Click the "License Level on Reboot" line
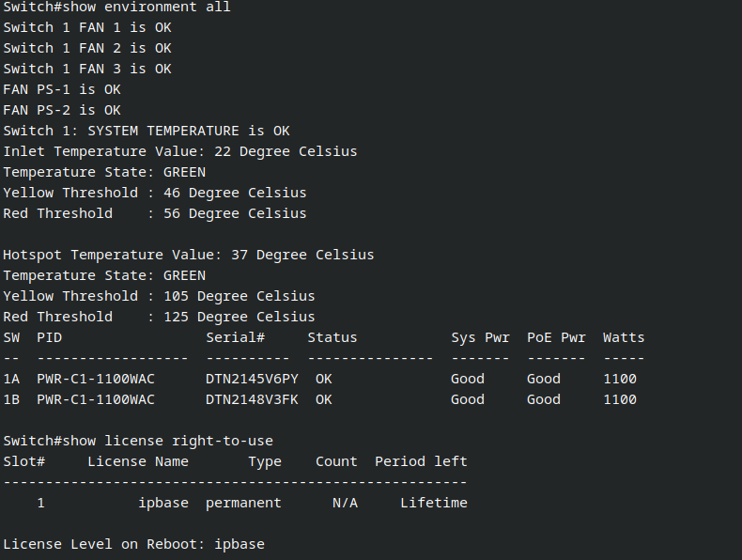The height and width of the screenshot is (560, 742). pos(133,544)
